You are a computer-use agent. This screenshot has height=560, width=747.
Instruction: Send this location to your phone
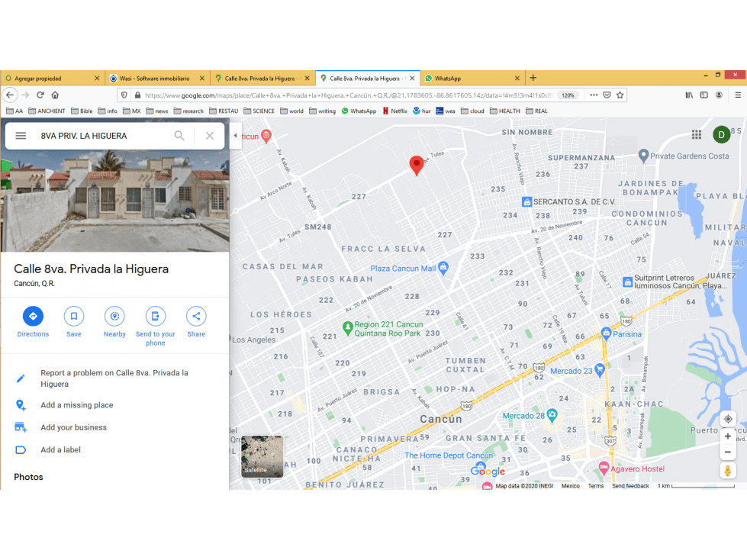156,316
